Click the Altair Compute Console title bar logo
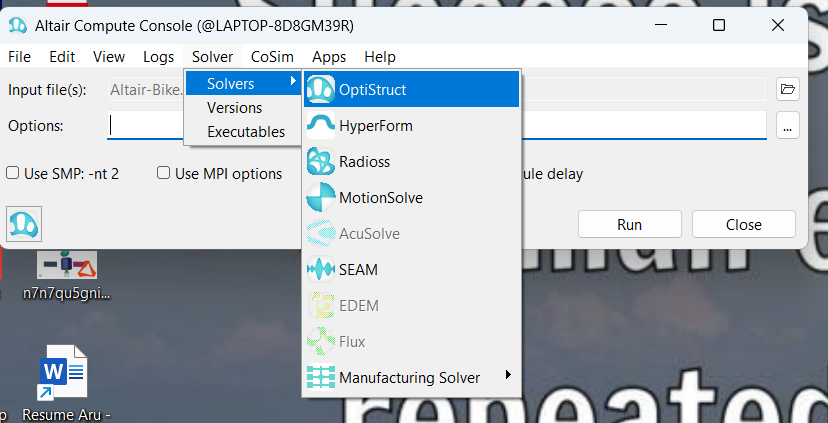 pos(18,25)
